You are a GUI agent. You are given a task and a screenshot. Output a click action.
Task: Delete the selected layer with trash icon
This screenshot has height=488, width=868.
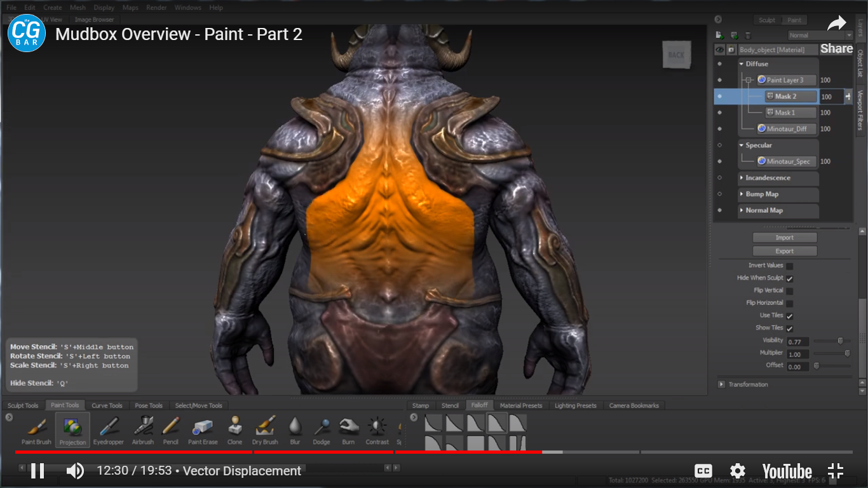(x=748, y=36)
